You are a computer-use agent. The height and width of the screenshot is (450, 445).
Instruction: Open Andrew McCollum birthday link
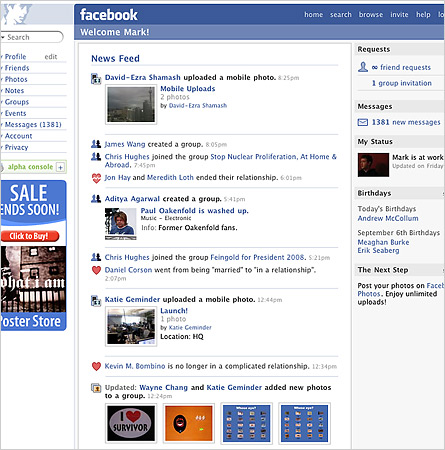(388, 218)
